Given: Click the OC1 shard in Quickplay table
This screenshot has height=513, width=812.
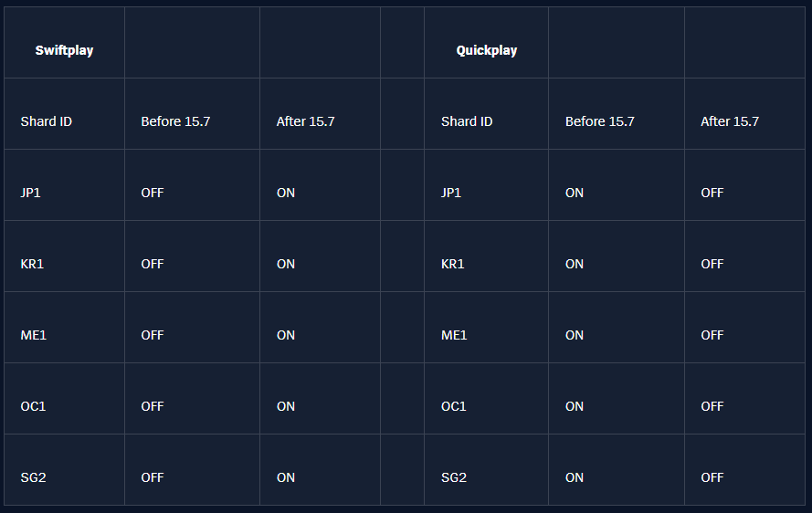Looking at the screenshot, I should coord(453,406).
